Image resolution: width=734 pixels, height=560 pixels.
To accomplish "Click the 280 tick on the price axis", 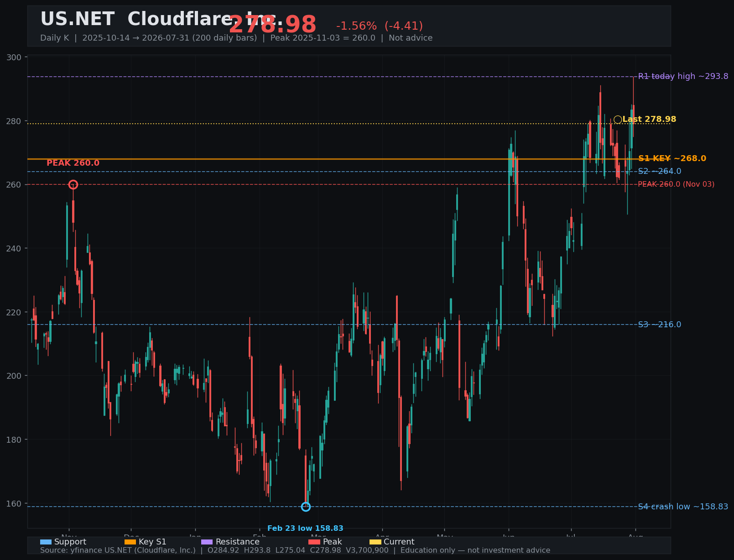I will [15, 121].
